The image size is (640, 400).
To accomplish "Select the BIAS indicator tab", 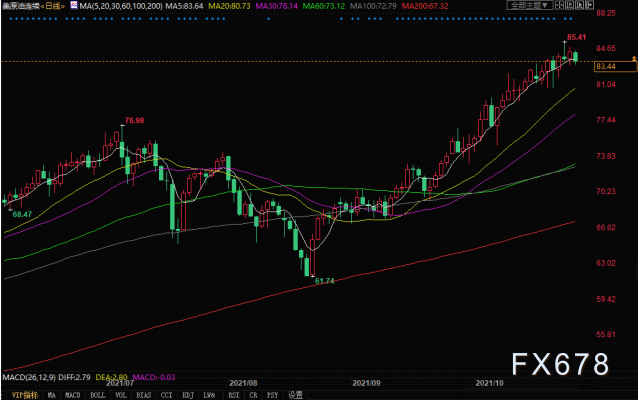I will click(x=143, y=395).
